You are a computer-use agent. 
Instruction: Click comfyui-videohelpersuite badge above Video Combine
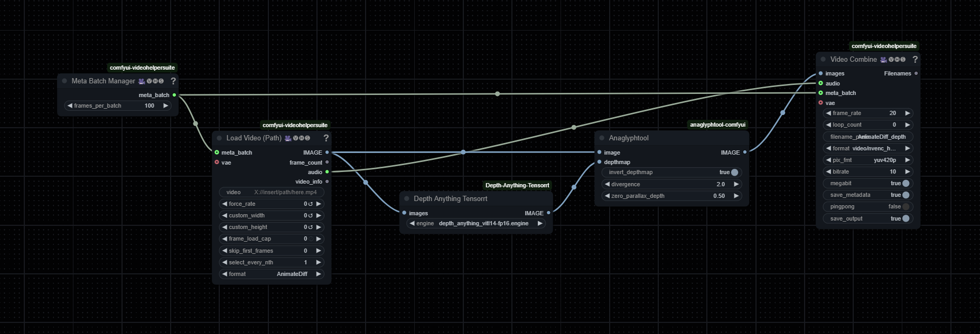[884, 46]
